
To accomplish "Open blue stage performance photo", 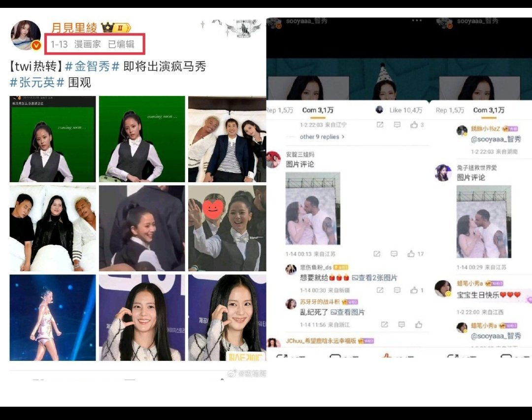I will (x=53, y=318).
